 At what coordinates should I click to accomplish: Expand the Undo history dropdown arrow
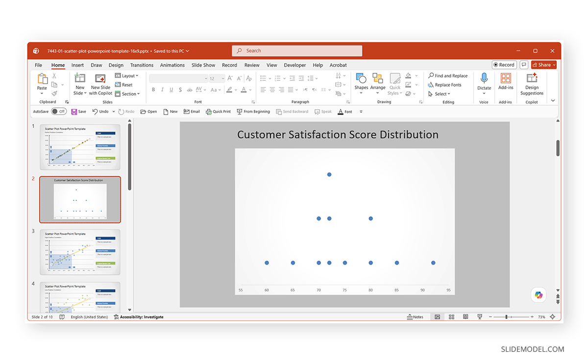point(114,112)
